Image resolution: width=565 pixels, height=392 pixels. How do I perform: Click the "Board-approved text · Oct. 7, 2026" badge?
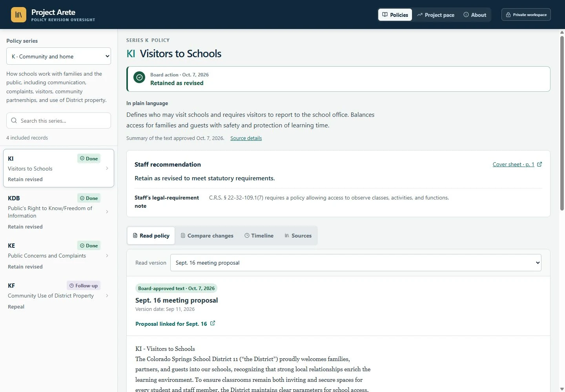point(176,288)
